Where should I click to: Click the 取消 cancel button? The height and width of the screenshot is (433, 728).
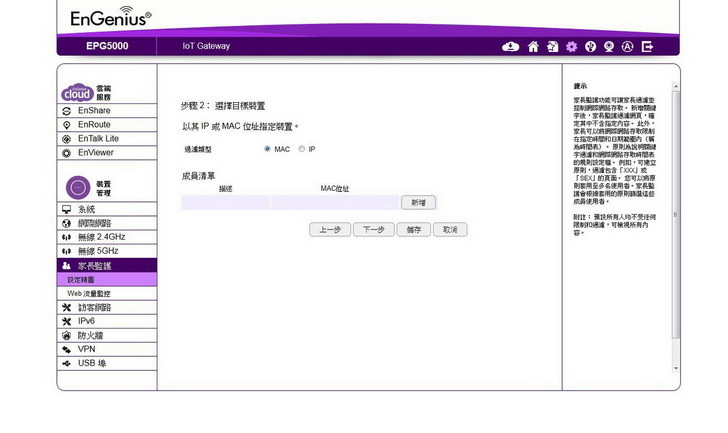tap(450, 229)
